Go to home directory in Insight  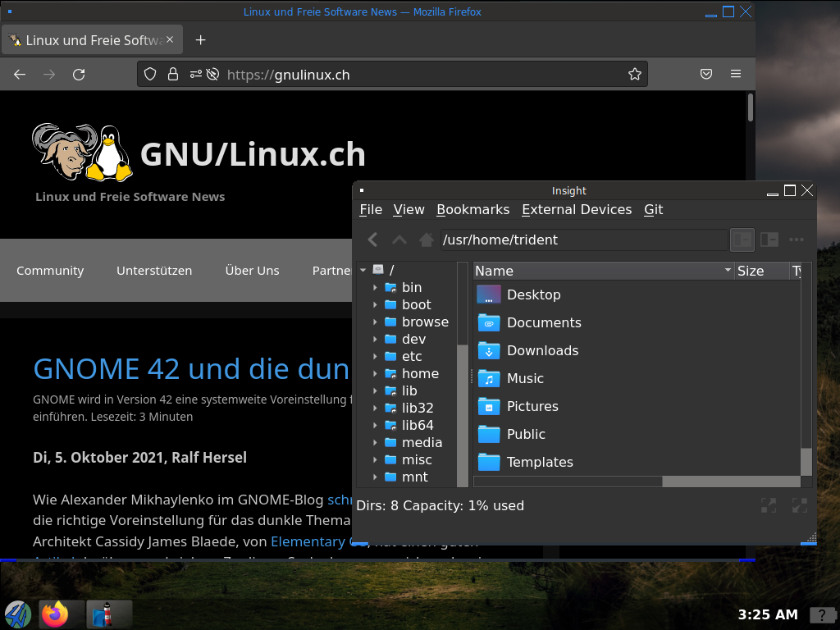pos(427,240)
